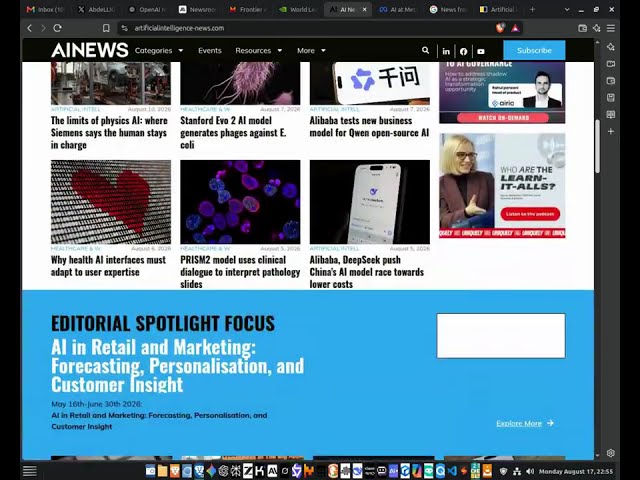
Task: Click the purple cells microscopy thumbnail
Action: click(x=240, y=202)
